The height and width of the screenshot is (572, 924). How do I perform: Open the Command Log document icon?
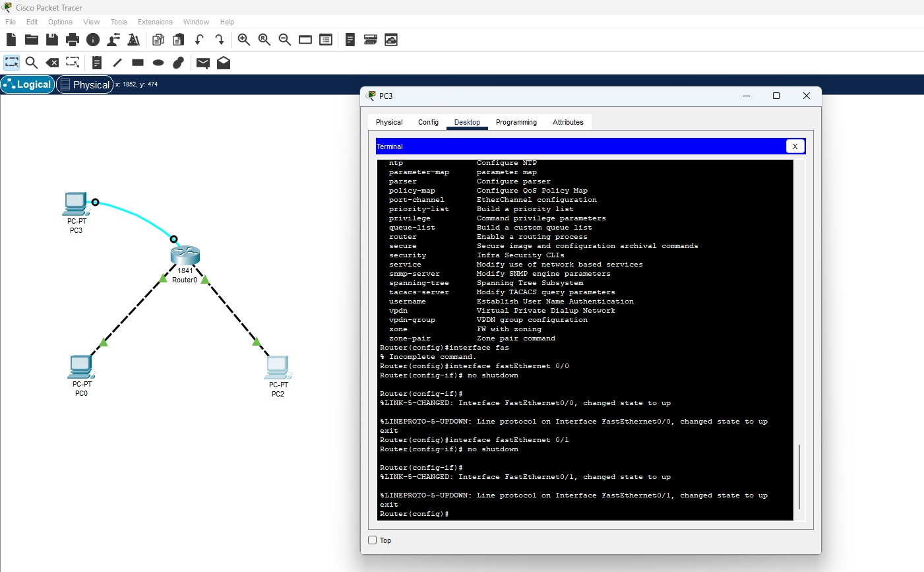tap(350, 40)
